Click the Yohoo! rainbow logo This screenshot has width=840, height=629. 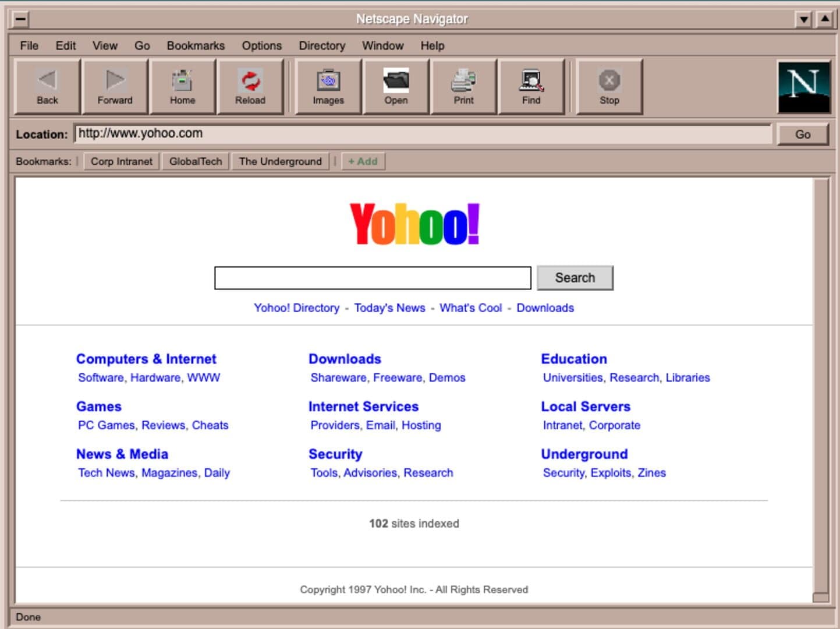414,224
